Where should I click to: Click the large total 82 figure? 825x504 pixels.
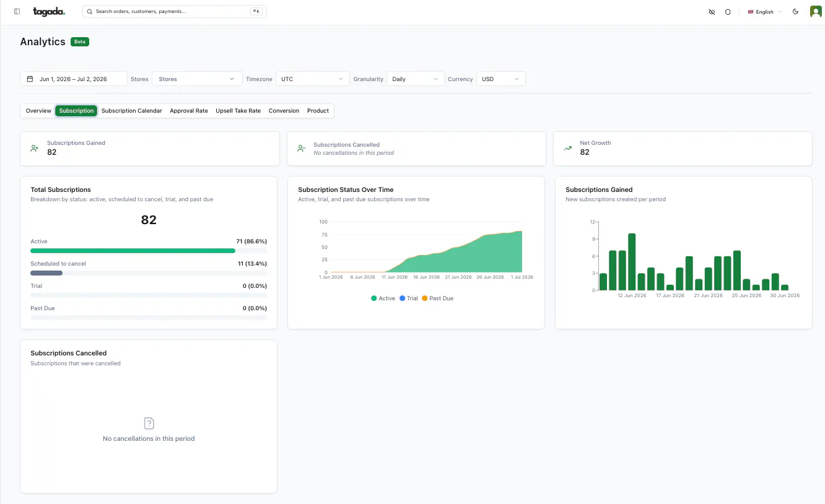149,220
